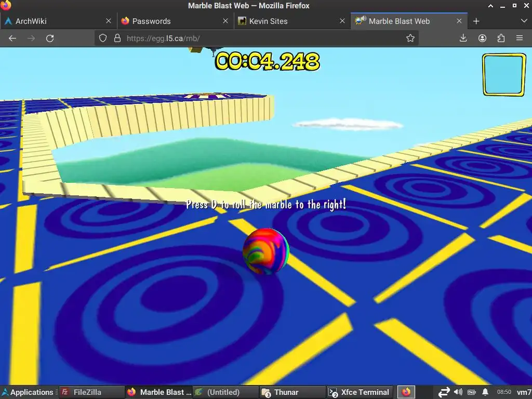
Task: Switch to the ArchWiki tab
Action: point(58,21)
